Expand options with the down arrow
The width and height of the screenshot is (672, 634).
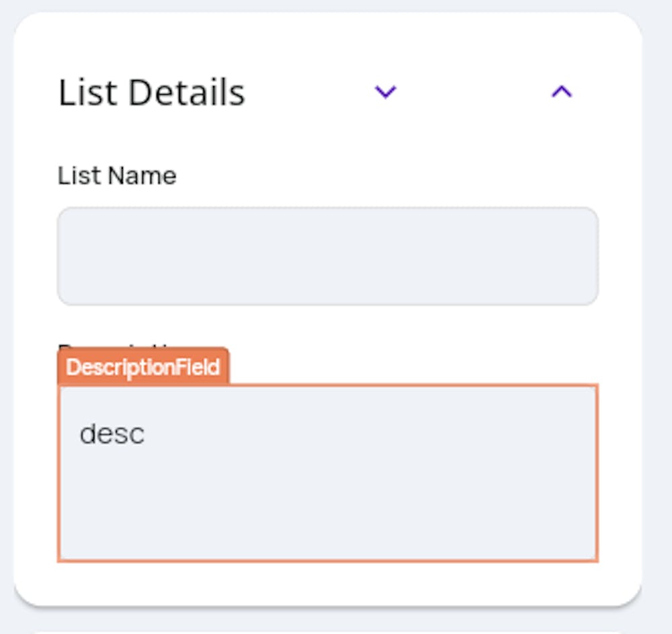[385, 91]
